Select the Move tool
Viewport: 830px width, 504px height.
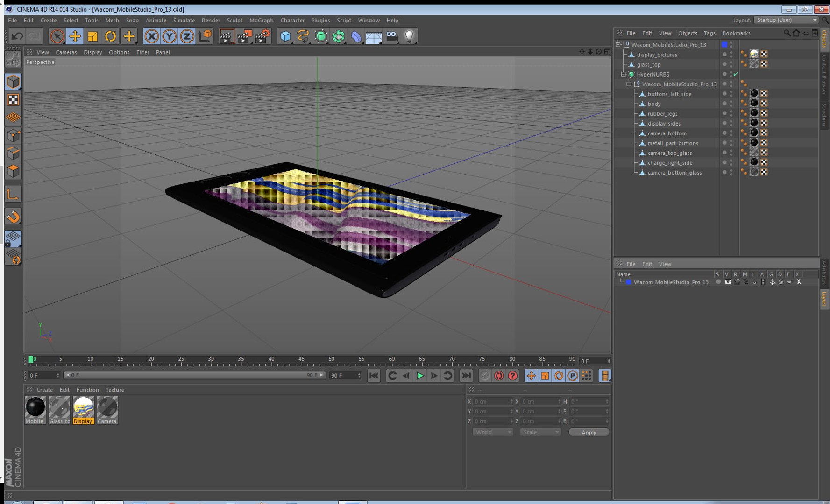(x=75, y=36)
